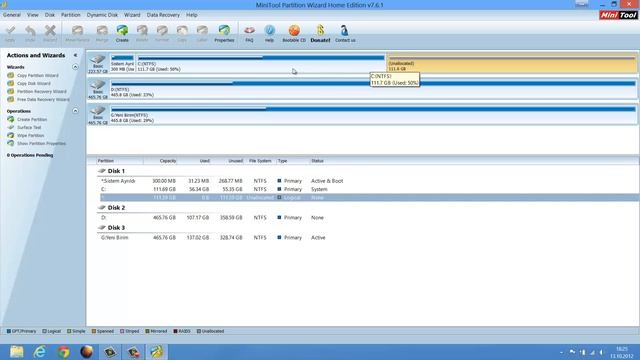Open the Help menu
The image size is (640, 360).
click(x=191, y=15)
